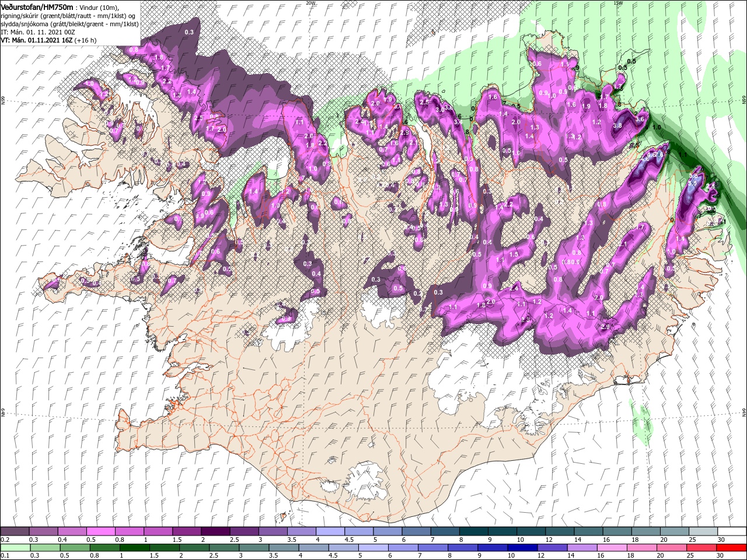Click the bottom-row pink swatch between 16 and 18

click(x=612, y=548)
